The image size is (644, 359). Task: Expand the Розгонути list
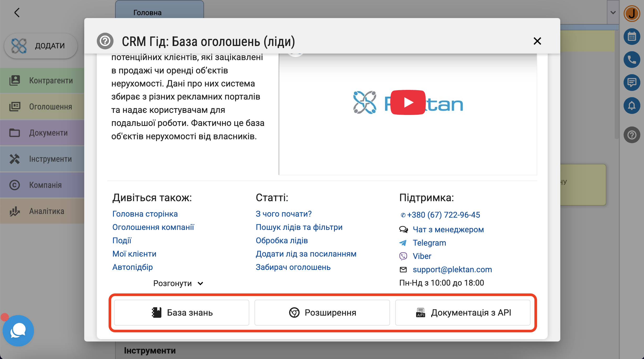coord(178,283)
